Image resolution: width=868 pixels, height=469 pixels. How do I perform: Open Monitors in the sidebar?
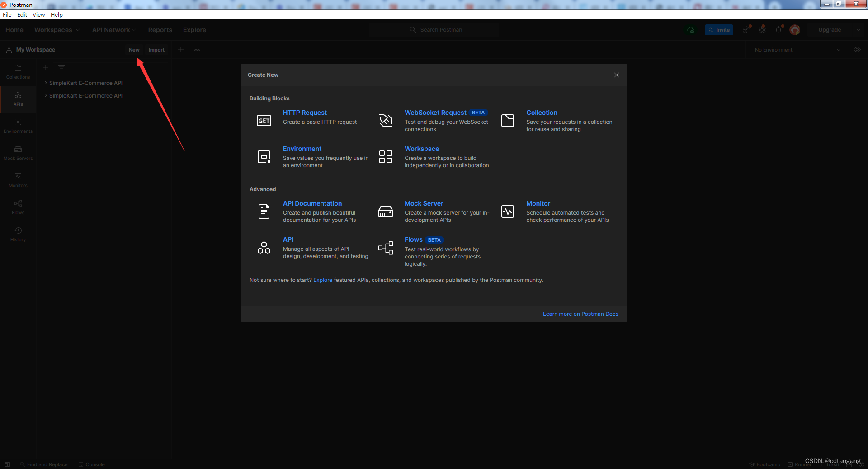pos(18,181)
